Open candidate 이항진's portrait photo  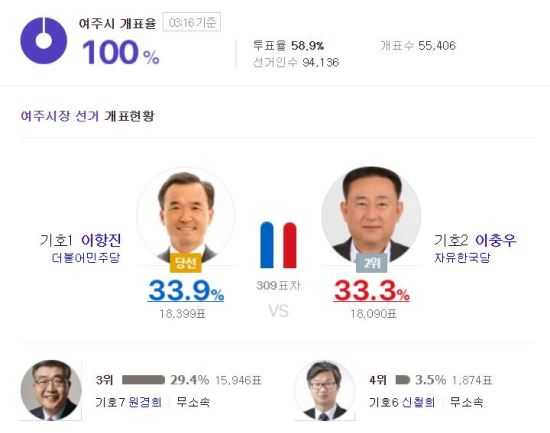click(x=186, y=216)
